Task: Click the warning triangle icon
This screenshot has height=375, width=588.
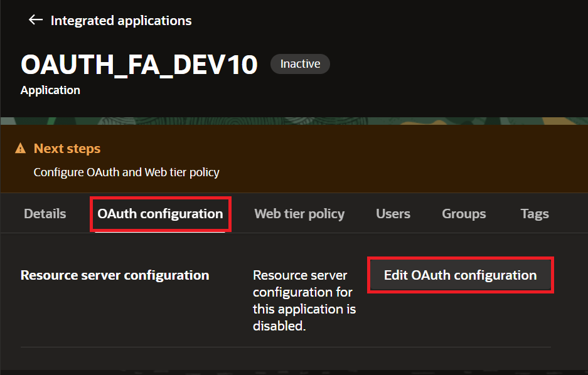Action: pos(21,149)
